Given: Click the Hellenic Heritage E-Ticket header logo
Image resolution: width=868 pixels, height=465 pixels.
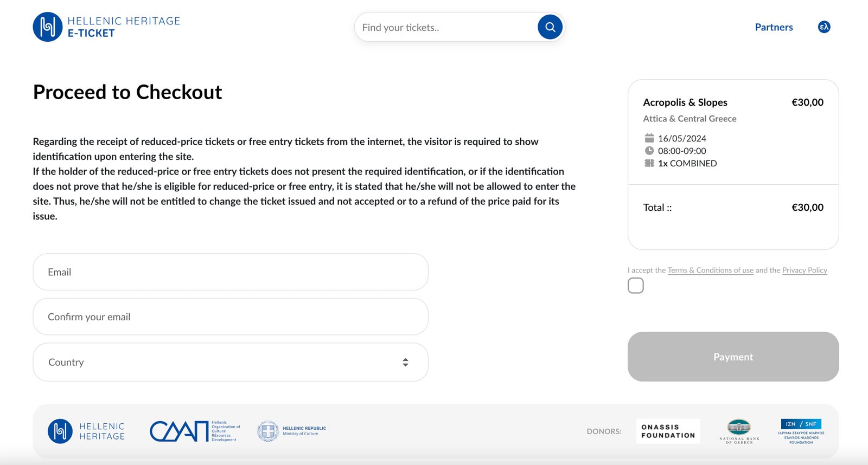Looking at the screenshot, I should point(106,27).
